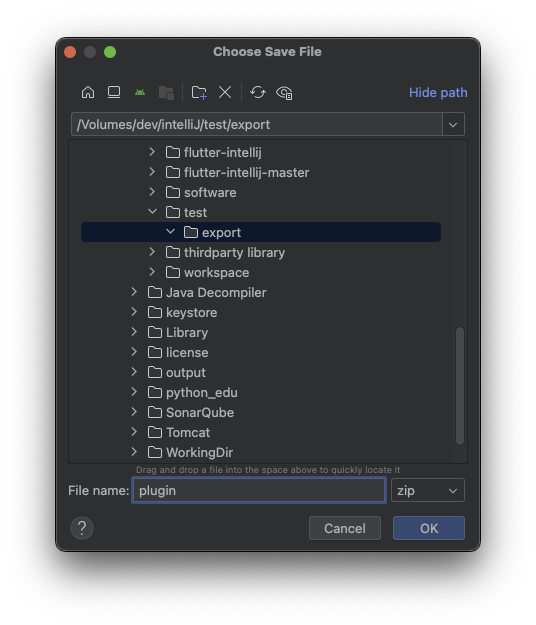The image size is (536, 625).
Task: Select the license folder row
Action: (261, 352)
